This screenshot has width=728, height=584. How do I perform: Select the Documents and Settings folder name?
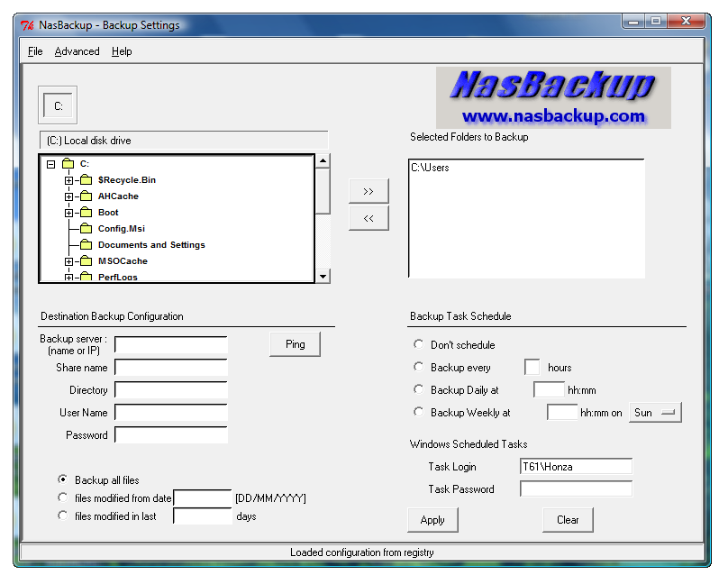151,244
